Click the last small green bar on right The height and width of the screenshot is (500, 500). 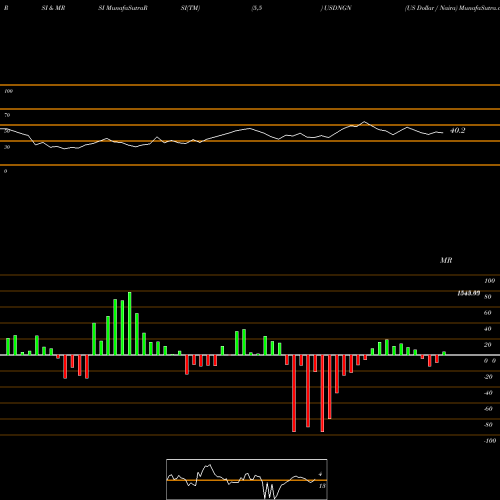pyautogui.click(x=444, y=353)
